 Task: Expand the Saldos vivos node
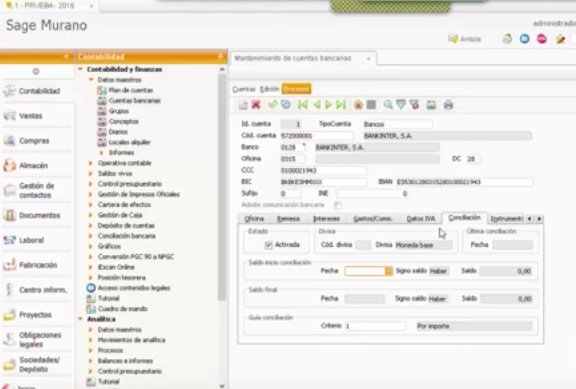point(91,173)
